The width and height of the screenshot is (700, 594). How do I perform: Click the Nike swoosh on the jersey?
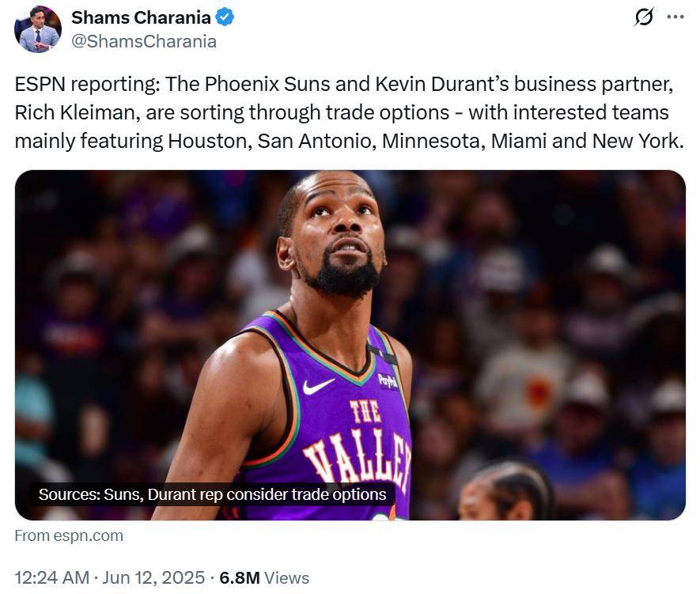[x=319, y=385]
